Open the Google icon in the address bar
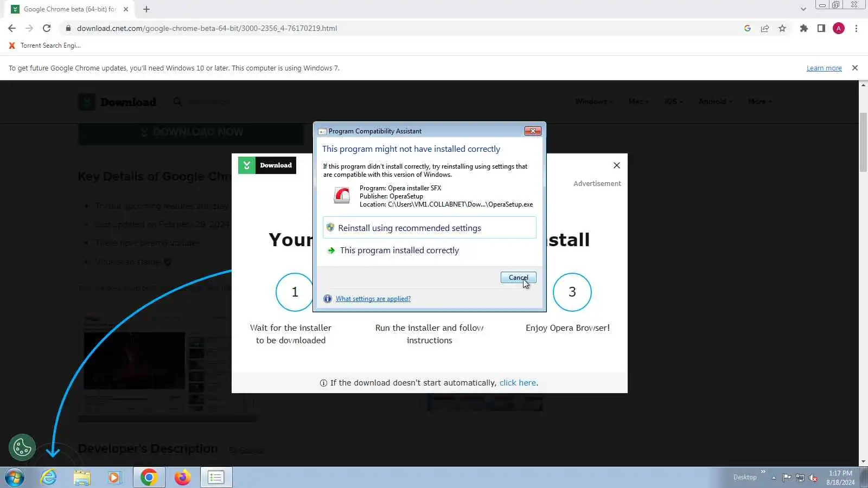Viewport: 868px width, 488px height. 748,28
